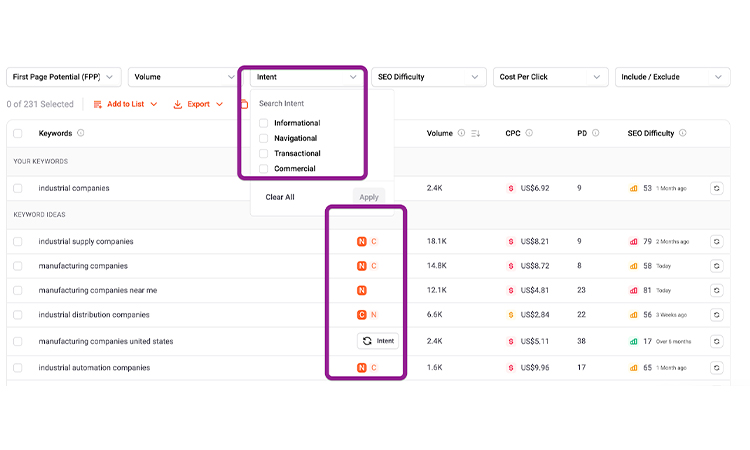The image size is (750, 450).
Task: Refresh the industrial distribution companies row
Action: 717,315
